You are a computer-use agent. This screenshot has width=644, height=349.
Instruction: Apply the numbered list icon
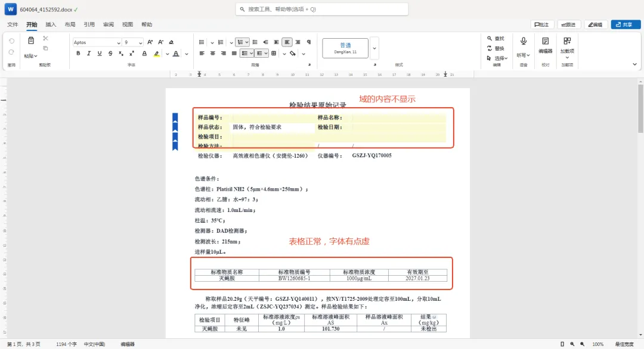tap(221, 42)
